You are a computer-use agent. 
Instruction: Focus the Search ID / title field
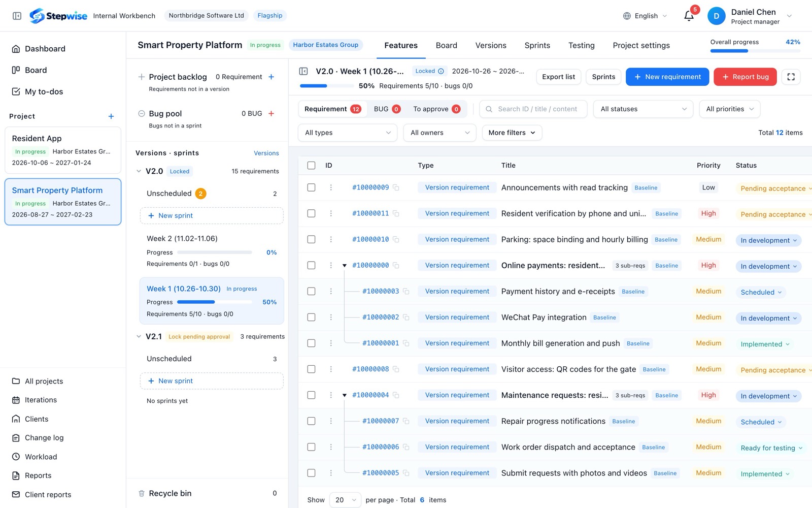pyautogui.click(x=533, y=109)
